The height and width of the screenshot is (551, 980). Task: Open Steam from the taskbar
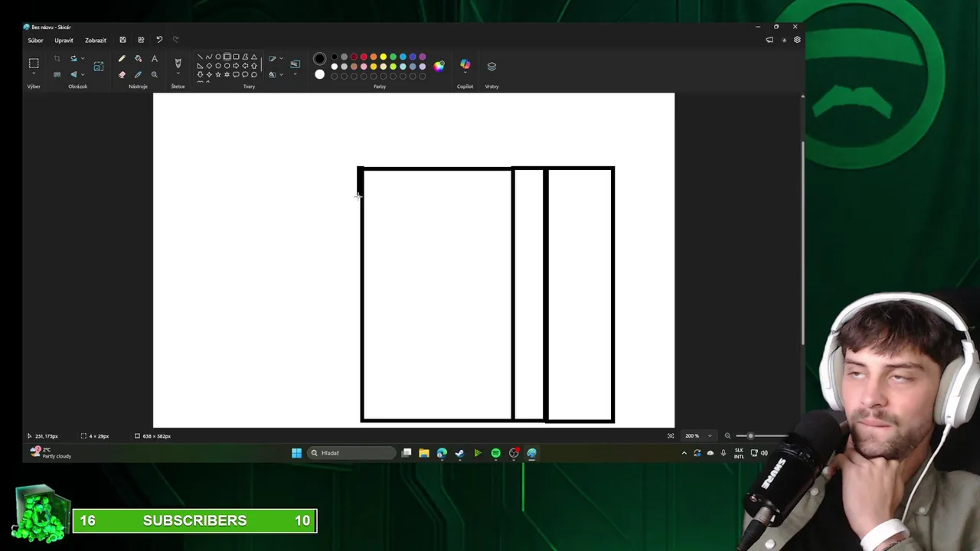pyautogui.click(x=459, y=453)
